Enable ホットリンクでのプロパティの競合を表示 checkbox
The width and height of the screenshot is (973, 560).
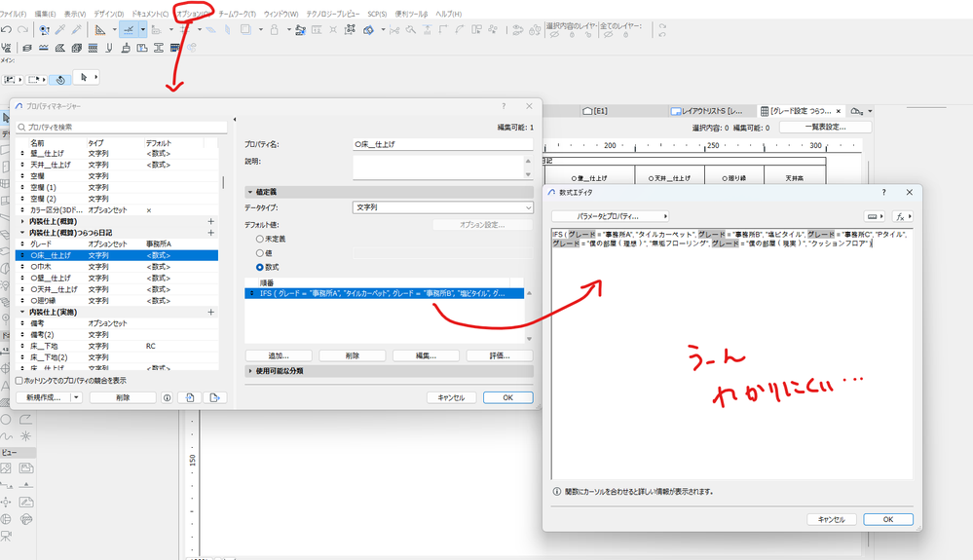[x=19, y=381]
